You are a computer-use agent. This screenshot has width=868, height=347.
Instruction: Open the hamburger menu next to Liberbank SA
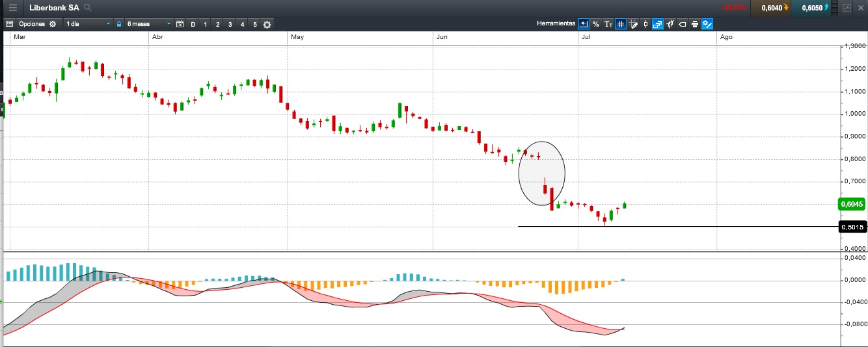point(12,8)
